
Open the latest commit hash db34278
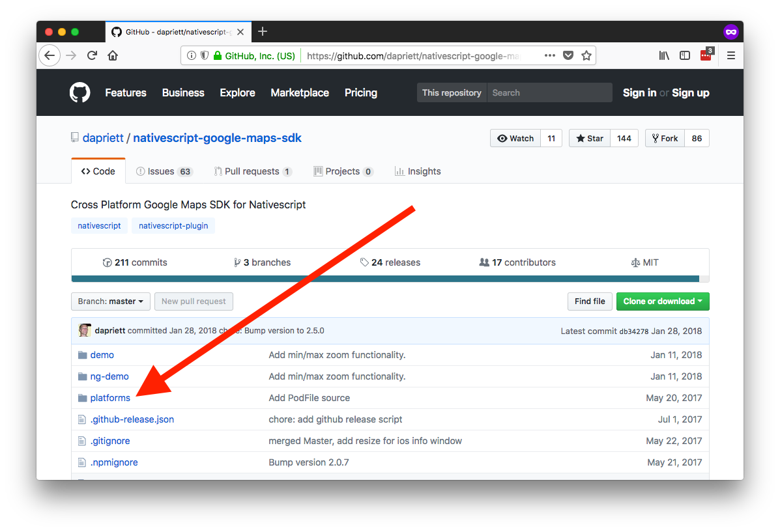point(634,331)
